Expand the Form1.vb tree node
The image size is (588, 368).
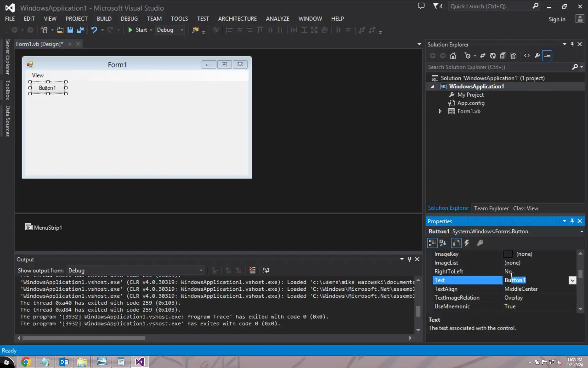tap(440, 111)
